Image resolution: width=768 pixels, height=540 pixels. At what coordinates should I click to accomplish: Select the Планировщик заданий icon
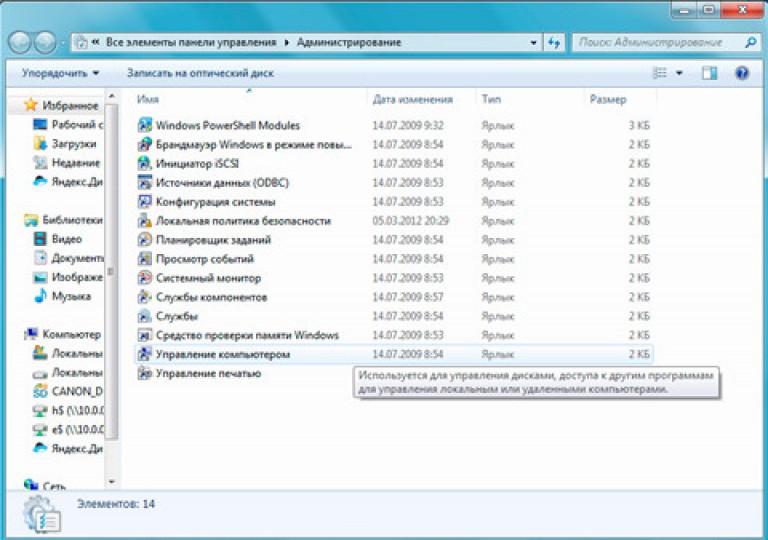point(144,240)
